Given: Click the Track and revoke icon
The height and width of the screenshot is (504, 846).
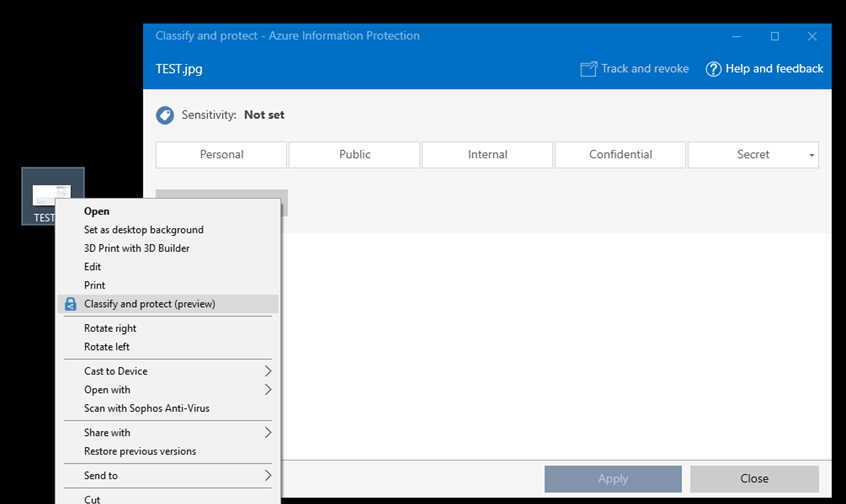Looking at the screenshot, I should [589, 69].
